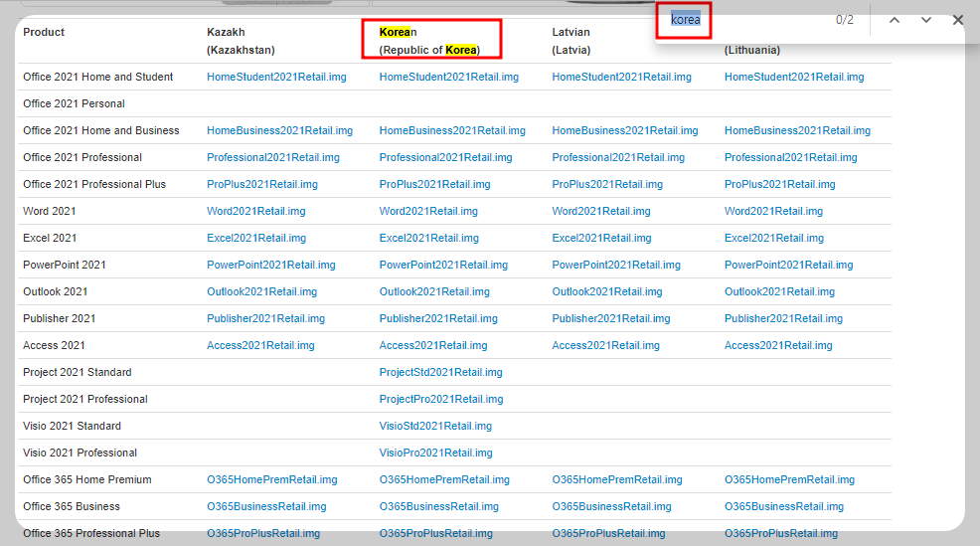The image size is (980, 546).
Task: Open Lithuanian HomeStudent2021Retail.img link
Action: (x=794, y=77)
